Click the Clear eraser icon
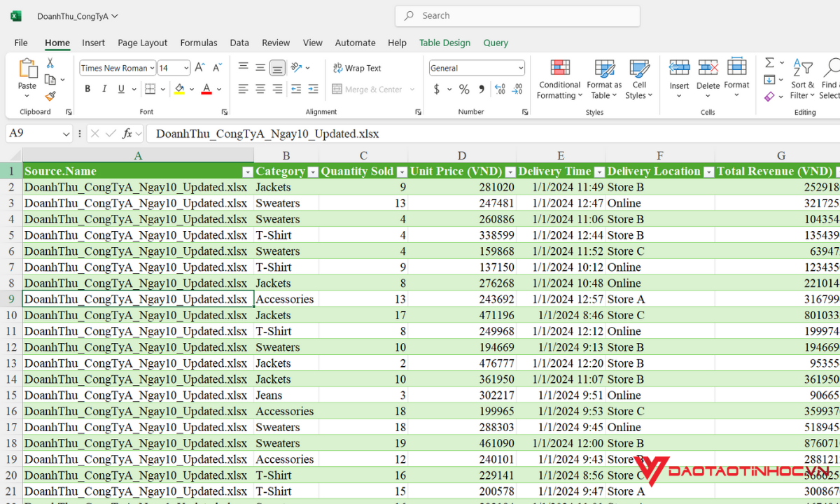 point(770,97)
